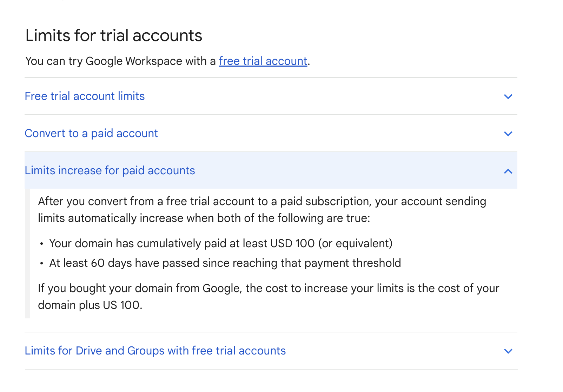Image resolution: width=563 pixels, height=392 pixels.
Task: Open the free trial account link
Action: 263,61
